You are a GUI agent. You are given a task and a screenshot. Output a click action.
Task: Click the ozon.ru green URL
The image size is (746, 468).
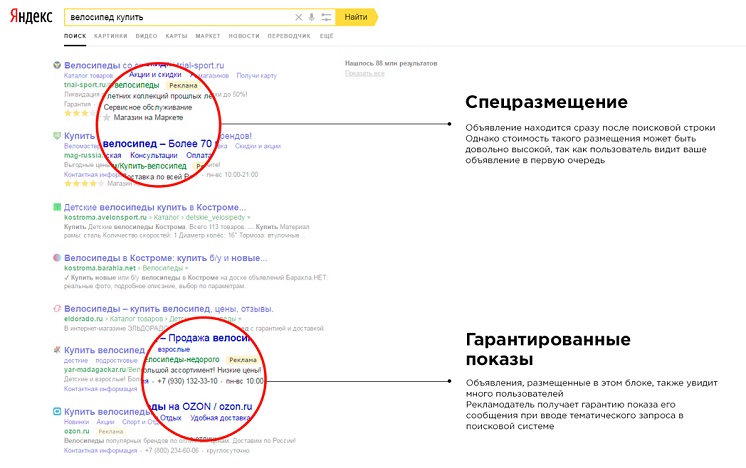[x=77, y=431]
